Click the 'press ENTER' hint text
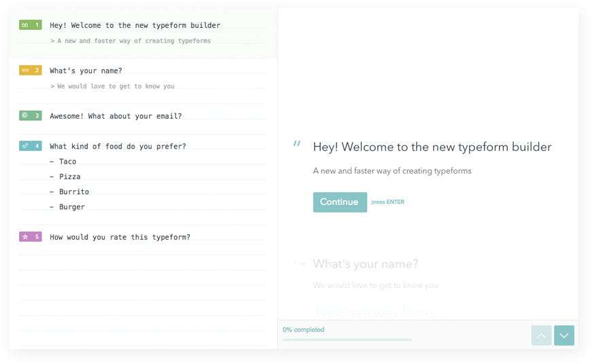The width and height of the screenshot is (592, 364). tap(387, 202)
